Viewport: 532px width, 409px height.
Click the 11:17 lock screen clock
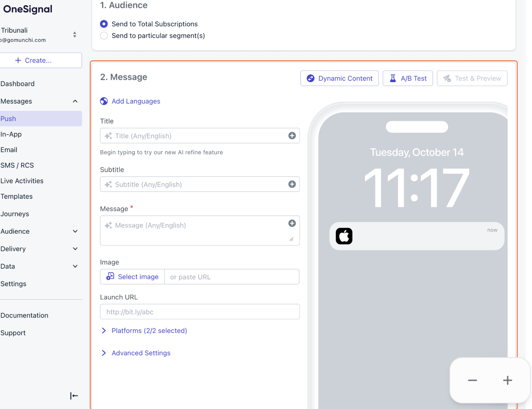click(417, 188)
